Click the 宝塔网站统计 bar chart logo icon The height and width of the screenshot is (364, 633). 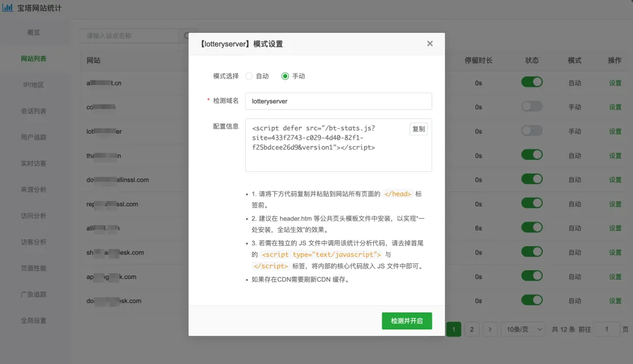[x=8, y=7]
